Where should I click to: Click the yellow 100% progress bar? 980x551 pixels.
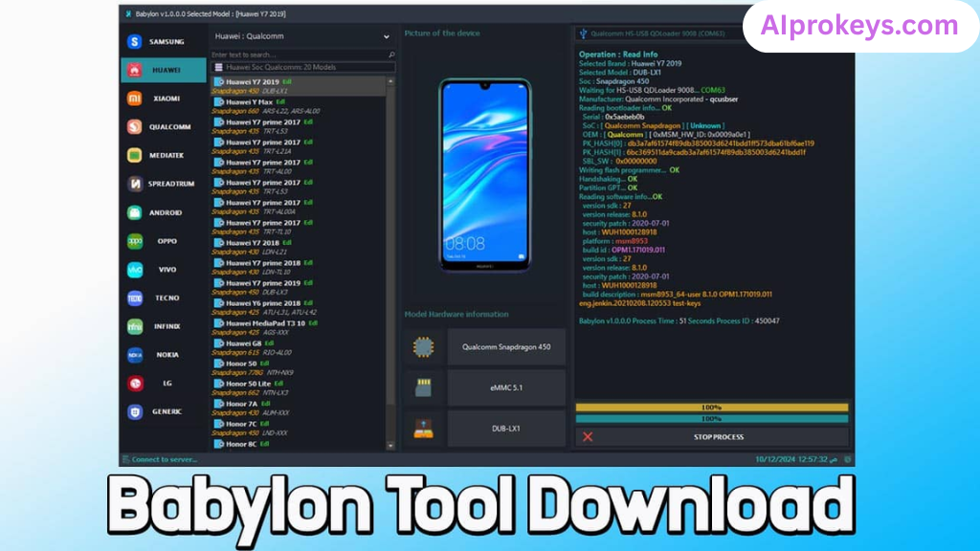(x=712, y=408)
